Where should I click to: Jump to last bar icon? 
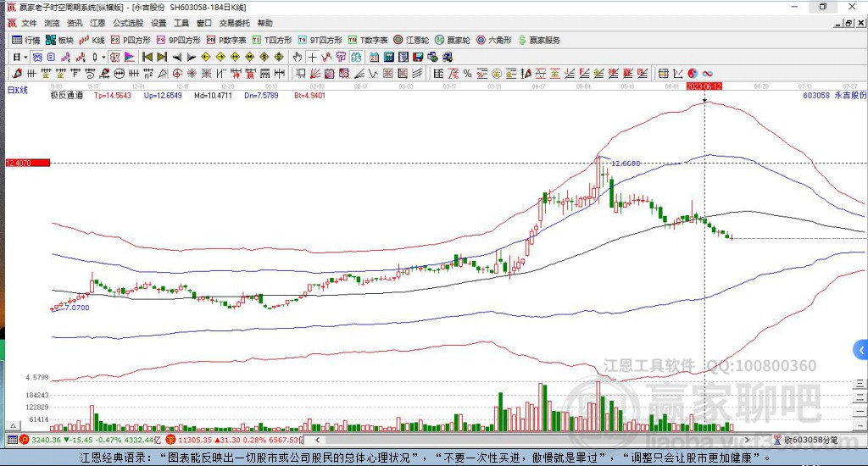tap(162, 57)
